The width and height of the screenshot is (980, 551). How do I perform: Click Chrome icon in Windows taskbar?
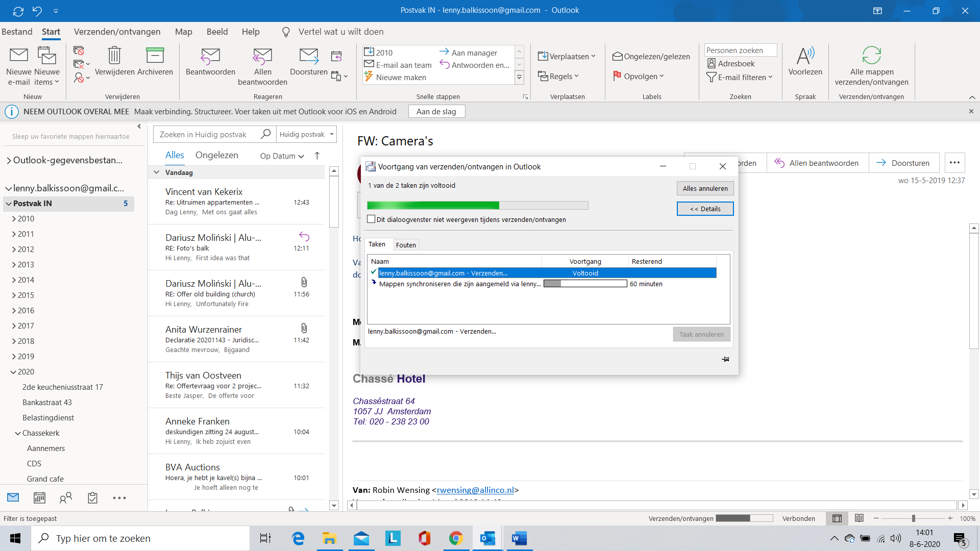coord(456,538)
